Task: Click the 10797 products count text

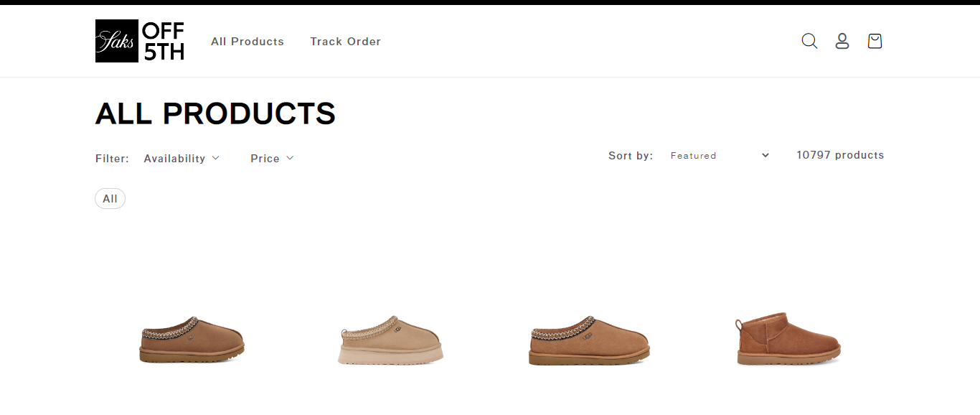Action: click(840, 155)
